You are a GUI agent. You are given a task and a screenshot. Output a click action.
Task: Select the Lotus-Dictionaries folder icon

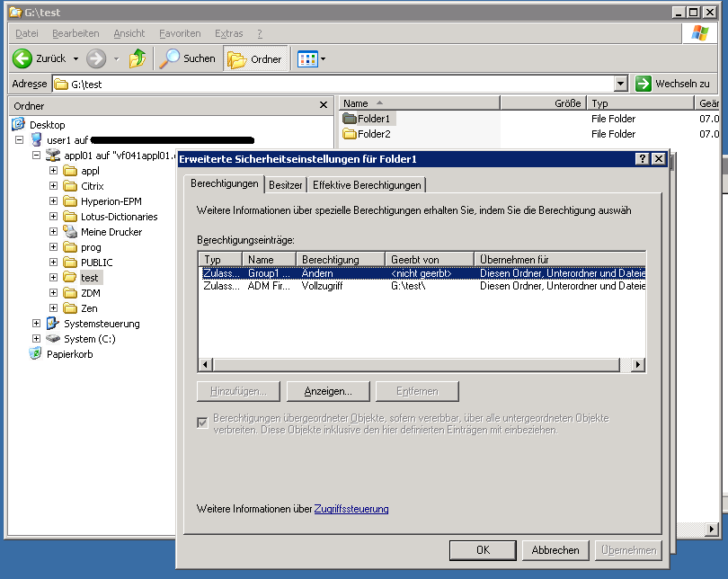coord(70,217)
